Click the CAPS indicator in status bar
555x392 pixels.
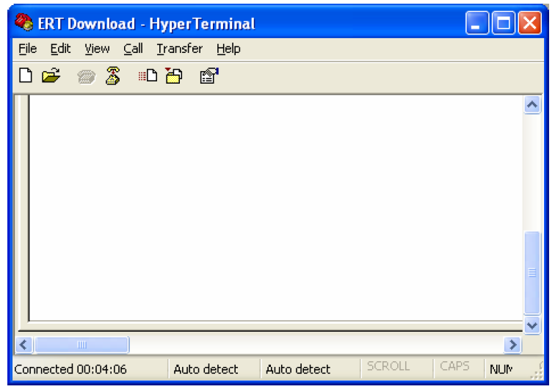[x=455, y=366]
